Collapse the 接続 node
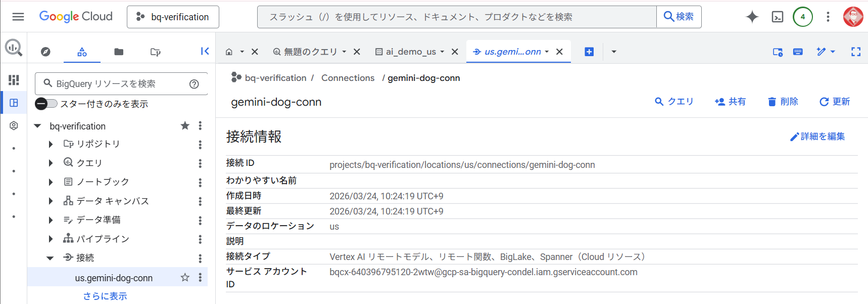The height and width of the screenshot is (304, 868). [50, 258]
